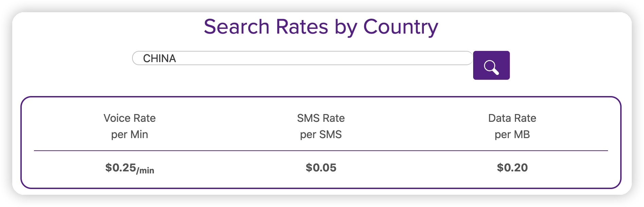This screenshot has width=644, height=207.
Task: Click the Data Rate label text
Action: tap(512, 118)
